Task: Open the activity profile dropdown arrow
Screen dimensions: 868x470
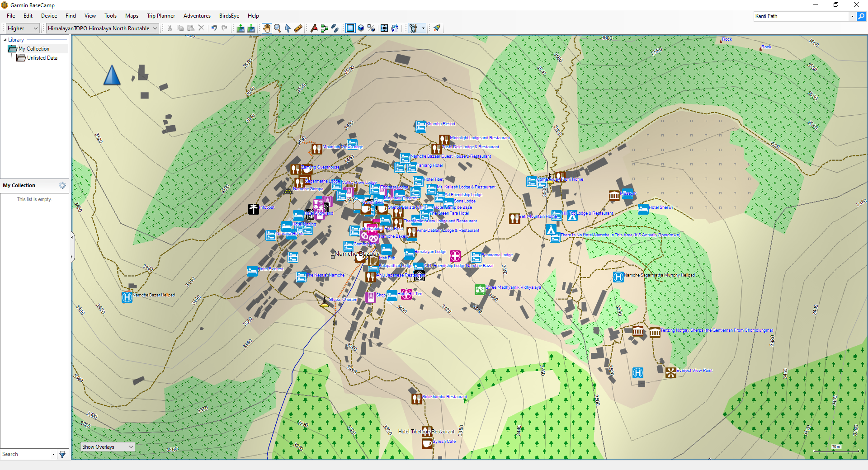Action: [423, 28]
